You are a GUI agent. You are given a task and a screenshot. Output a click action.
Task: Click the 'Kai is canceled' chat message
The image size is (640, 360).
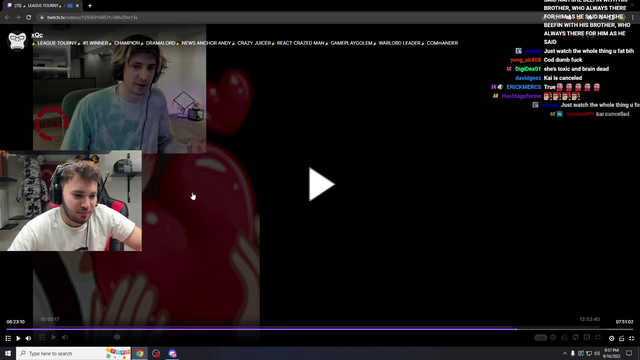pos(563,78)
